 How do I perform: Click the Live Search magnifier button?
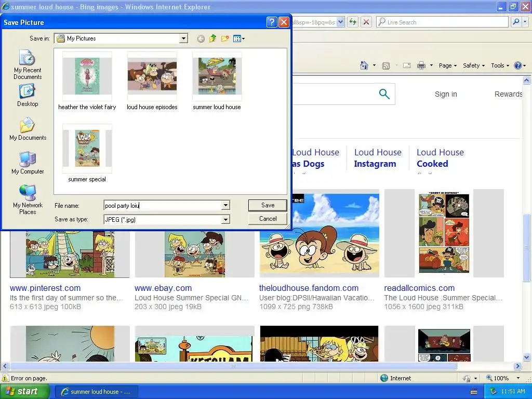pyautogui.click(x=516, y=22)
